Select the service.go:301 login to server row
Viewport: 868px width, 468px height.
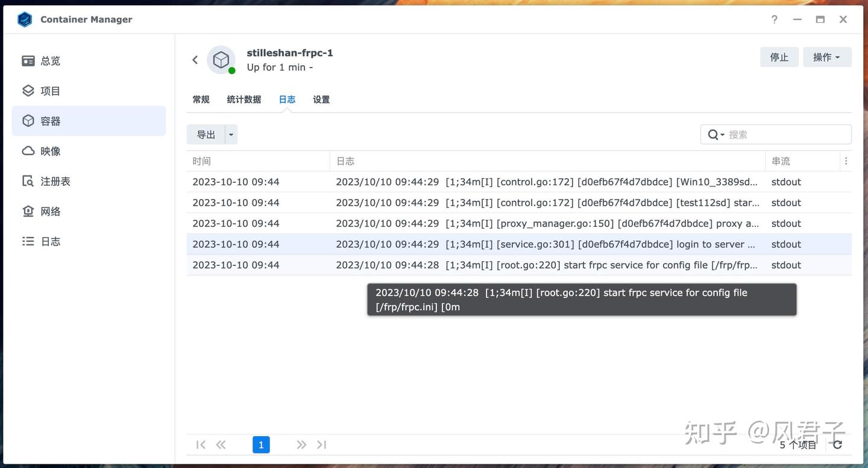[x=519, y=244]
